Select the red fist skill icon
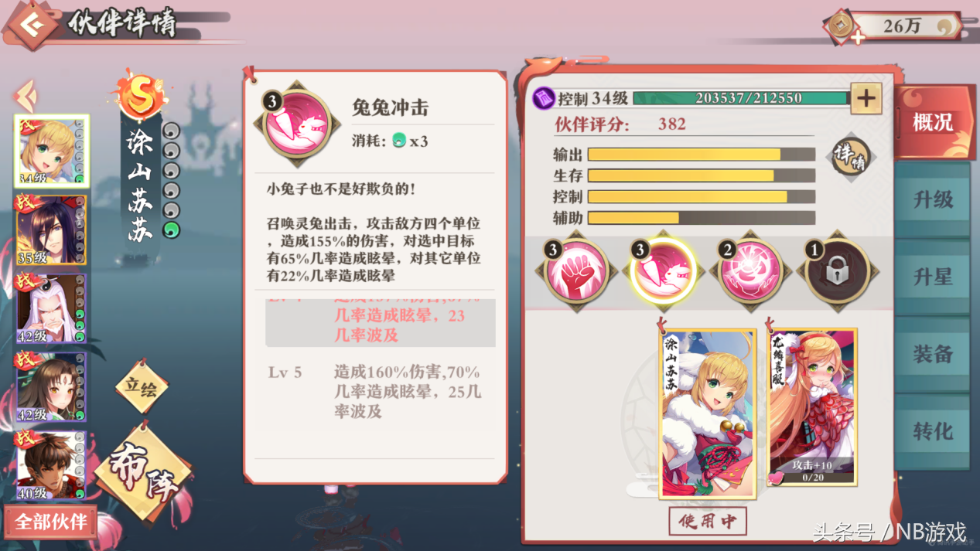Screen dimensions: 980x551 click(574, 271)
